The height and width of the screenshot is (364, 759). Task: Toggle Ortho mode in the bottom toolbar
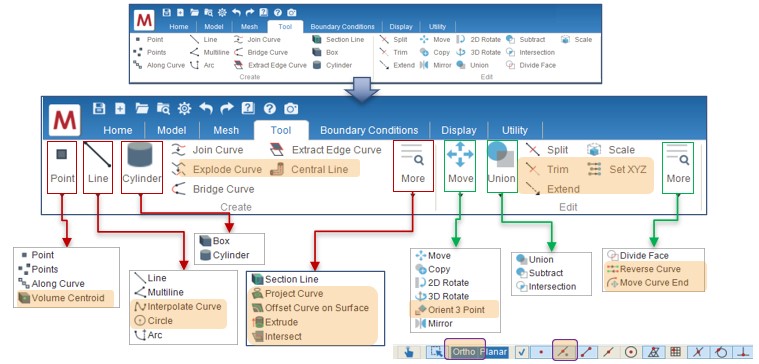click(465, 352)
